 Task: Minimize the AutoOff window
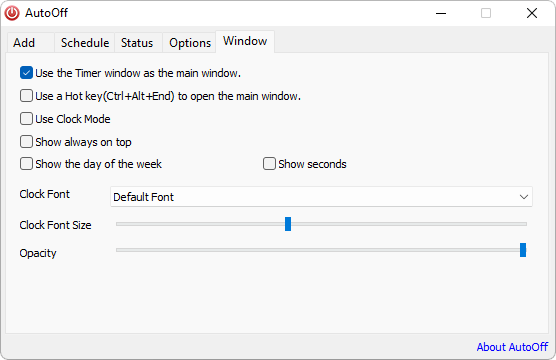click(441, 13)
